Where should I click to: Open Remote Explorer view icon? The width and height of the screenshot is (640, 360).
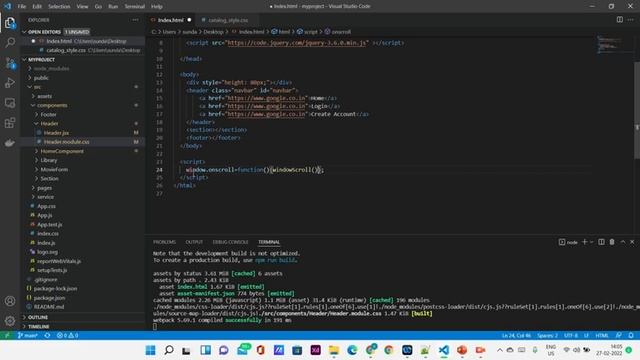click(10, 103)
